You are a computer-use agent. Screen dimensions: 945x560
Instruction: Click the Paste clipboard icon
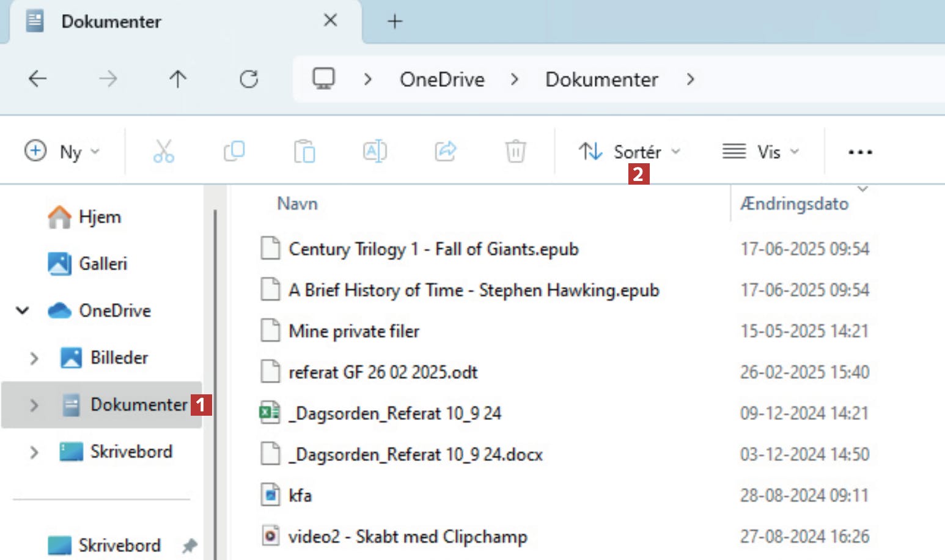[x=304, y=151]
